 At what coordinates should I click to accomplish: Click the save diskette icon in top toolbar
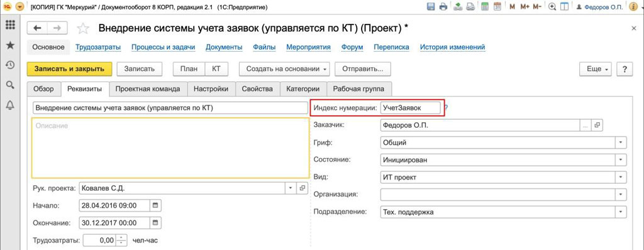431,6
